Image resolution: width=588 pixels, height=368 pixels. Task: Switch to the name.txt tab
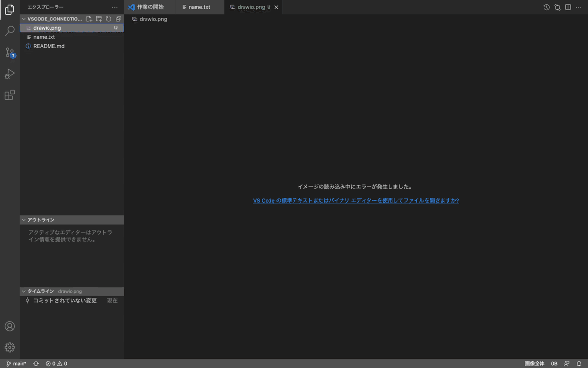click(199, 7)
